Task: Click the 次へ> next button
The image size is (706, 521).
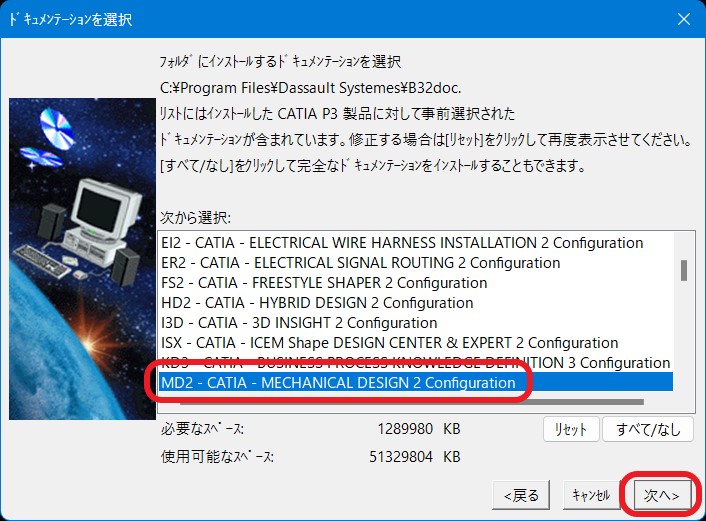Action: (661, 495)
